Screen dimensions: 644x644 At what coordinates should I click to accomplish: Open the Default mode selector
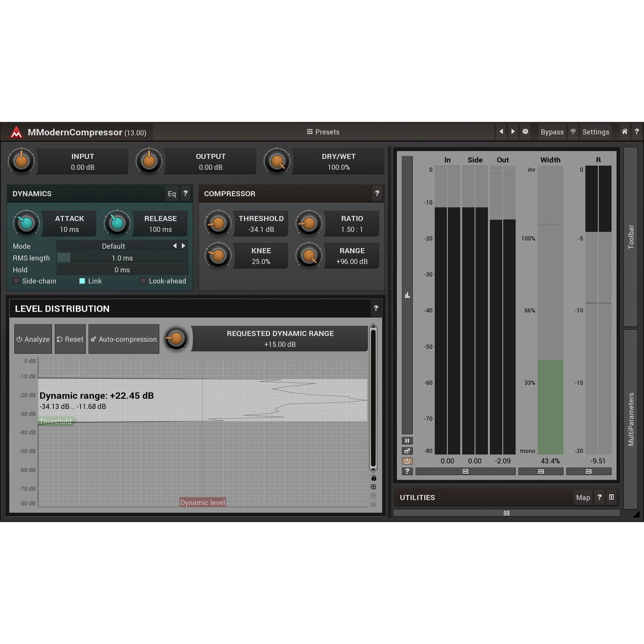tap(113, 246)
